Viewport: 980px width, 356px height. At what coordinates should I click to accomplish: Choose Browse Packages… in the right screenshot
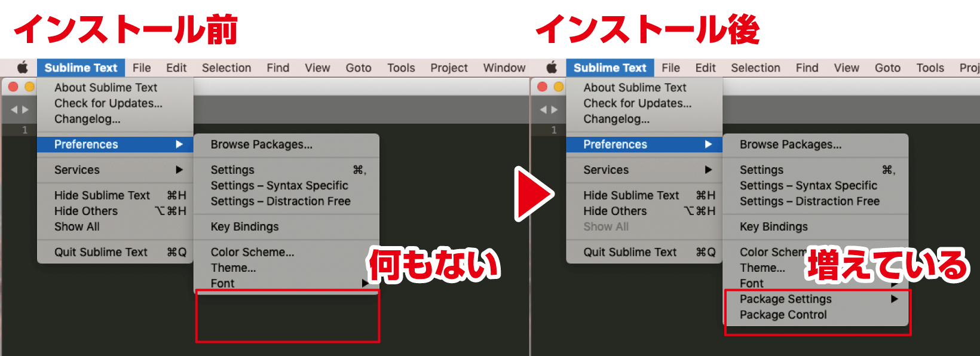790,145
